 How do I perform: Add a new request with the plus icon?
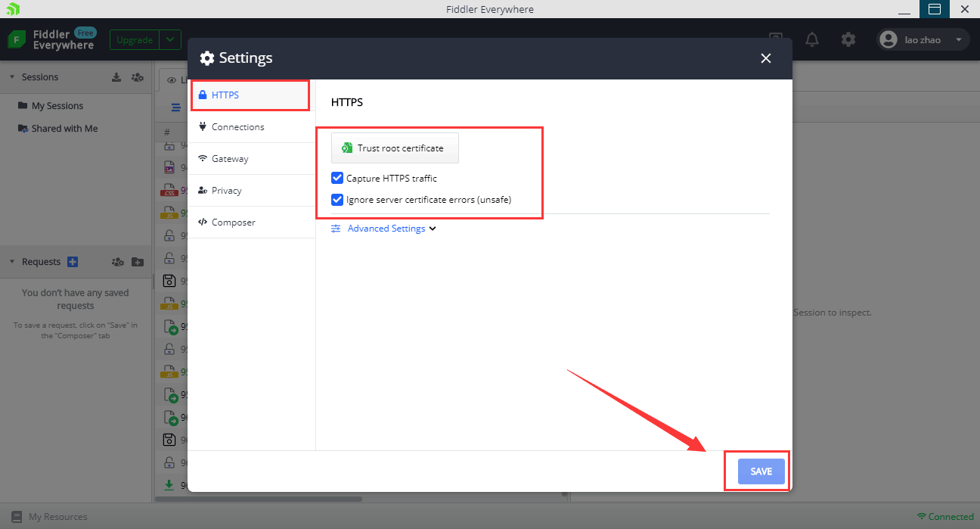(x=73, y=262)
